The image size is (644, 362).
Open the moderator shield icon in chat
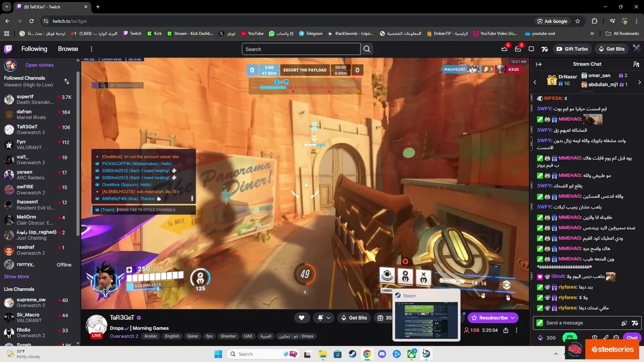[595, 338]
